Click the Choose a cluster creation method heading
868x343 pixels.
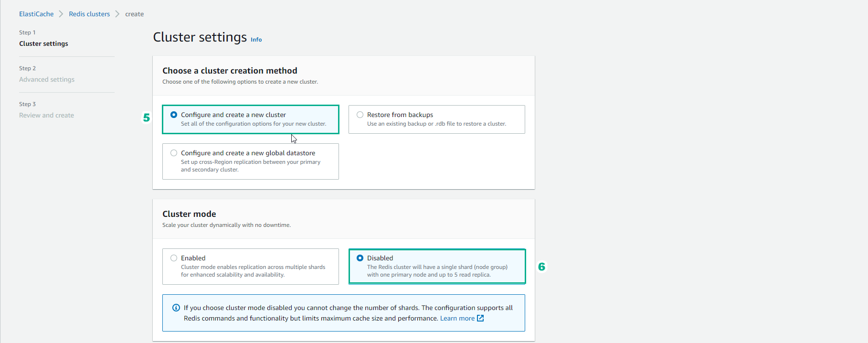point(230,71)
